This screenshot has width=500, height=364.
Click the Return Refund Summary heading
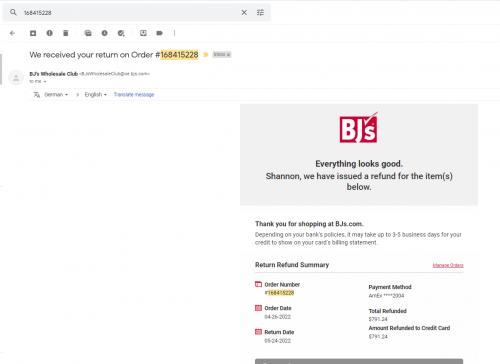tap(292, 265)
